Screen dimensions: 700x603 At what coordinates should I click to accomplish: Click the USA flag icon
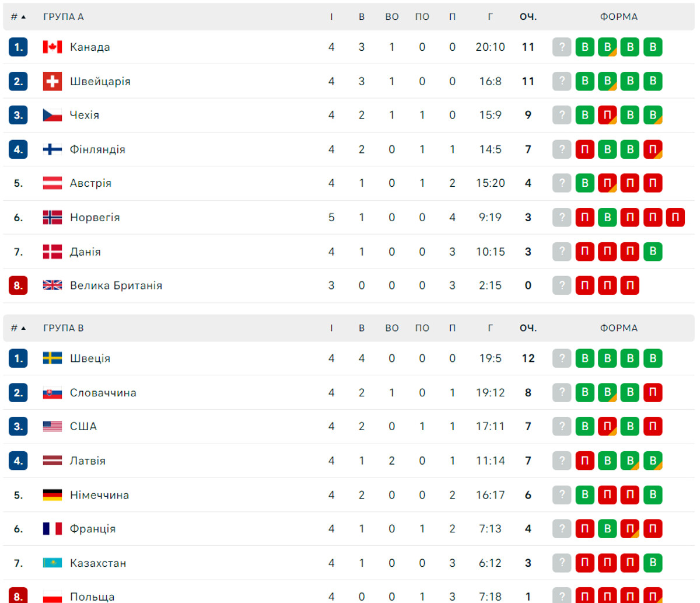pos(52,427)
